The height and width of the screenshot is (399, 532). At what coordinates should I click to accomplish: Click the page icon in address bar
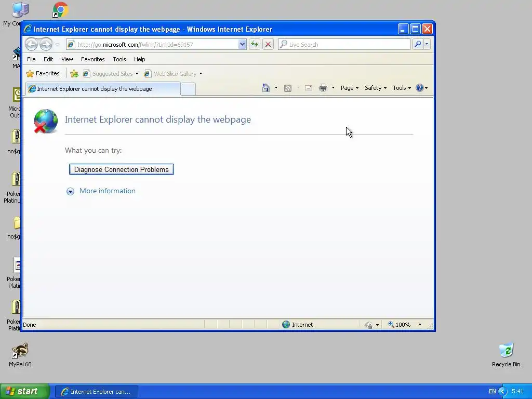(71, 45)
